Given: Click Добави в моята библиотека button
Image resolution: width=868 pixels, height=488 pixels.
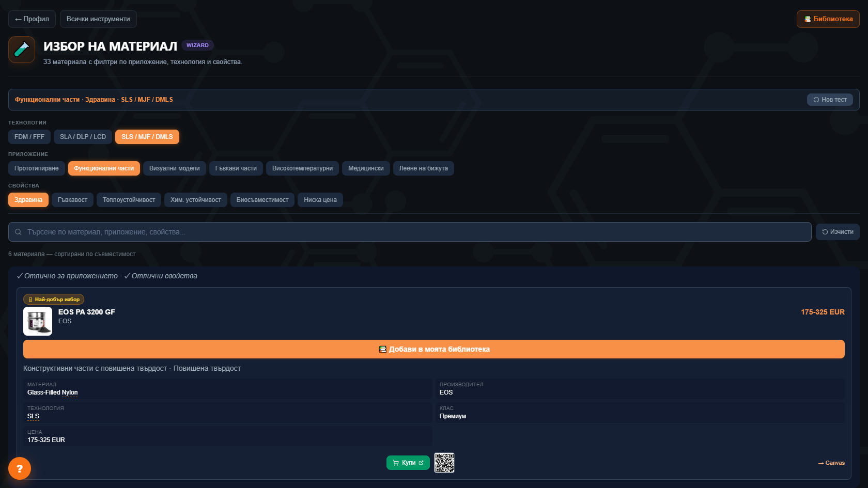Looking at the screenshot, I should (434, 349).
